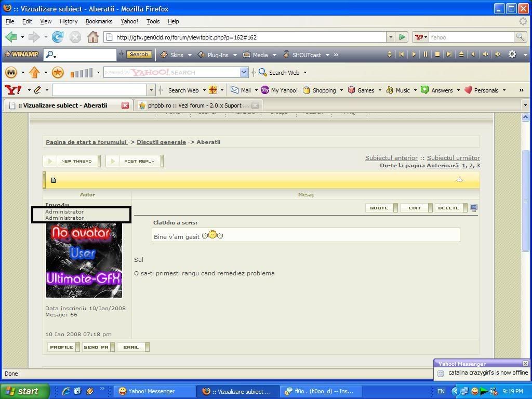This screenshot has width=532, height=399.
Task: Click the WINAMP toolbar logo
Action: pyautogui.click(x=22, y=54)
